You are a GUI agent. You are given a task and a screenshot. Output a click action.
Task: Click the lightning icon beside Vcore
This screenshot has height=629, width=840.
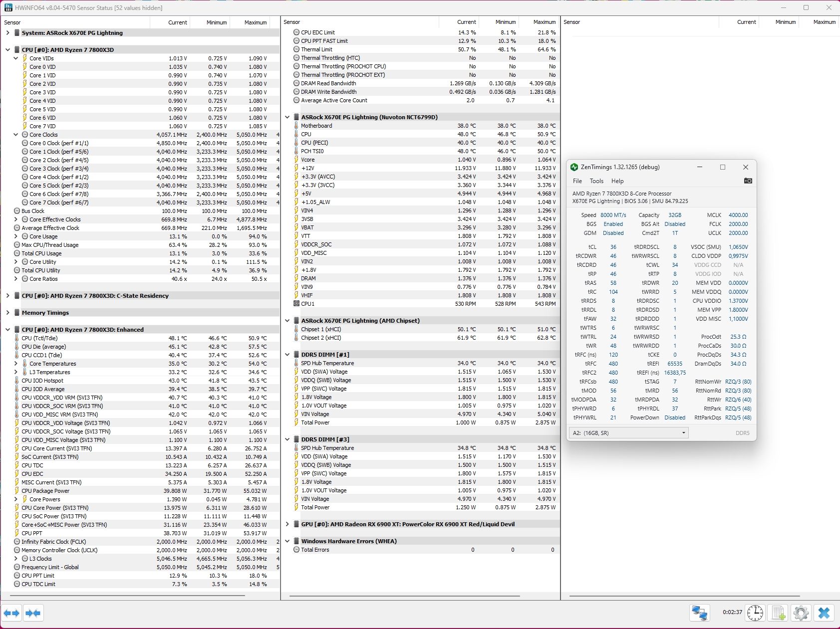(x=296, y=160)
